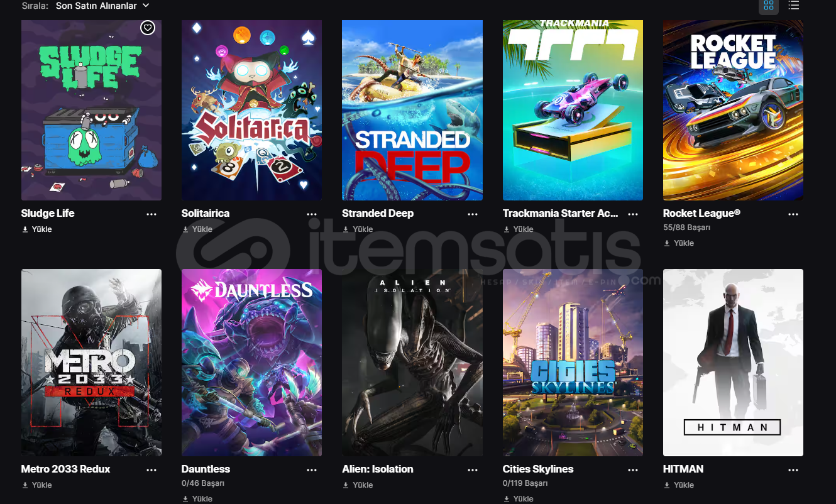Open Rocket League three-dot menu
The width and height of the screenshot is (836, 504).
point(793,214)
